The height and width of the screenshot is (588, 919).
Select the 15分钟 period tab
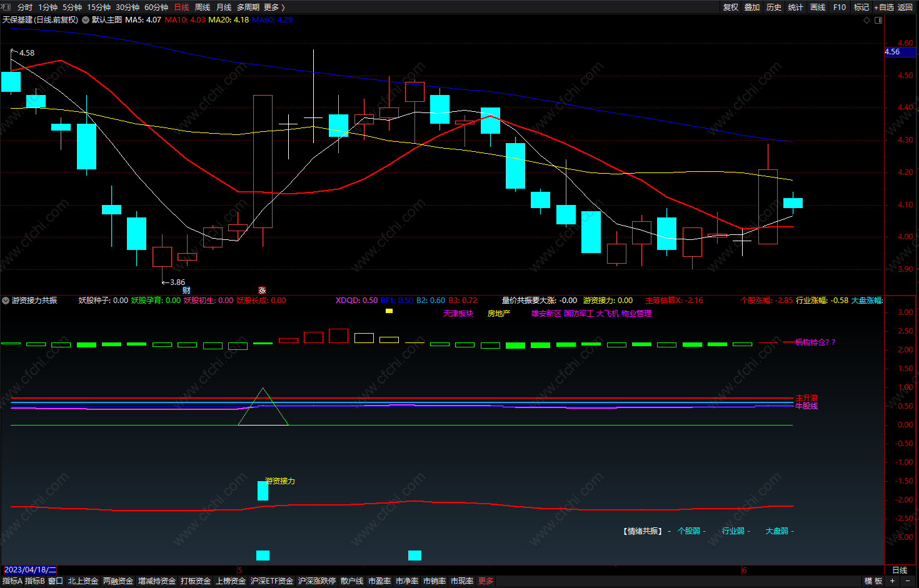99,7
